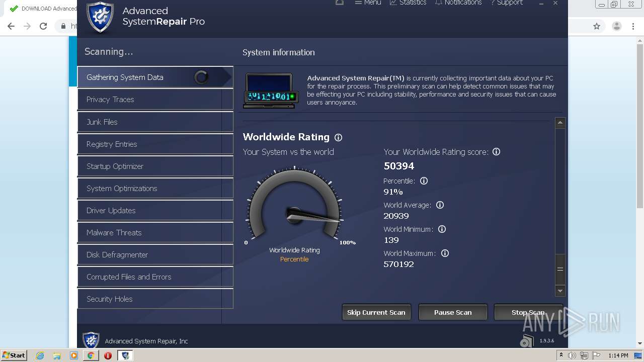Select Corrupted Files and Errors scan step

155,277
